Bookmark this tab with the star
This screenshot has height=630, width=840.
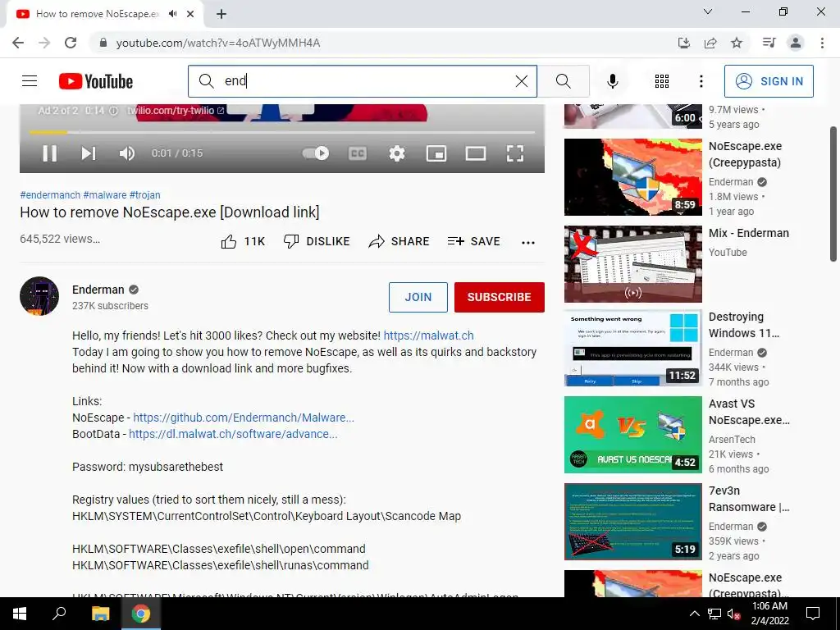737,43
